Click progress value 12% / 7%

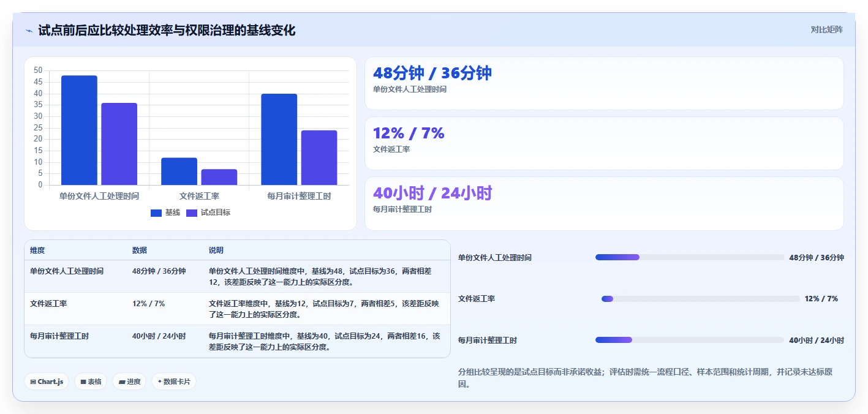[x=821, y=299]
